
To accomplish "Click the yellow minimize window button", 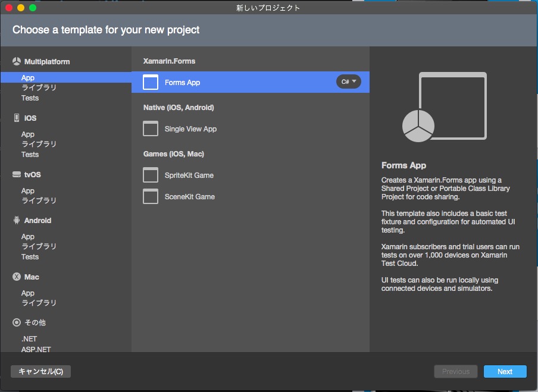I will click(21, 8).
